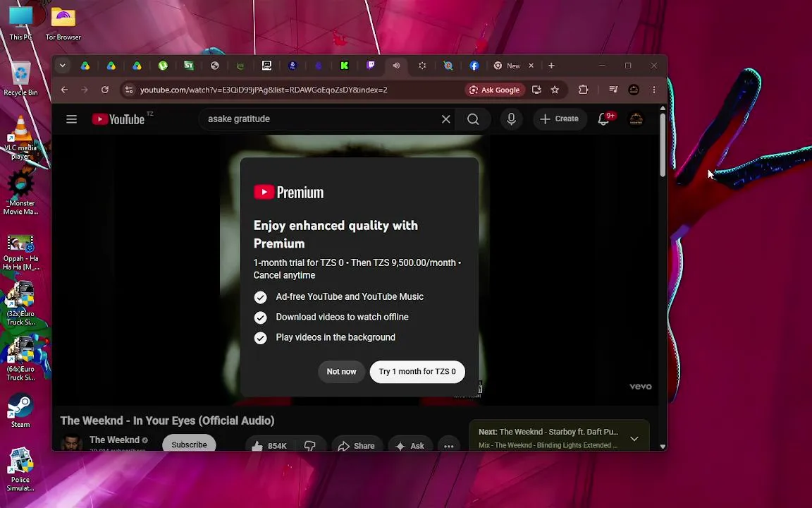Switch to the Facebook tab
Image resolution: width=812 pixels, height=508 pixels.
coord(474,66)
